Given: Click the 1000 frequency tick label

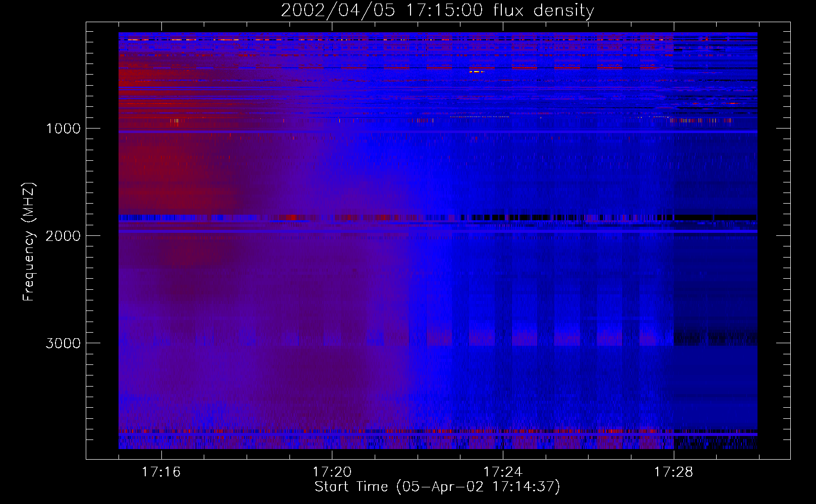Looking at the screenshot, I should 63,129.
